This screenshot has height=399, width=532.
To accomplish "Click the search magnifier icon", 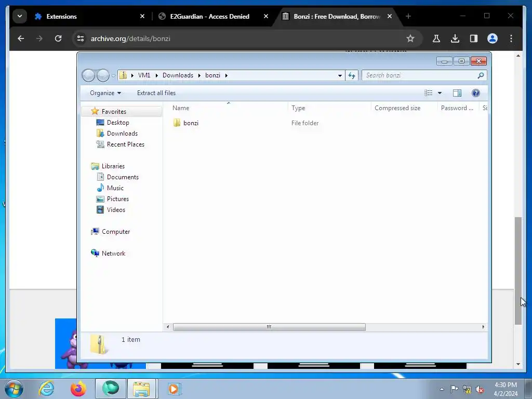I will tap(481, 75).
